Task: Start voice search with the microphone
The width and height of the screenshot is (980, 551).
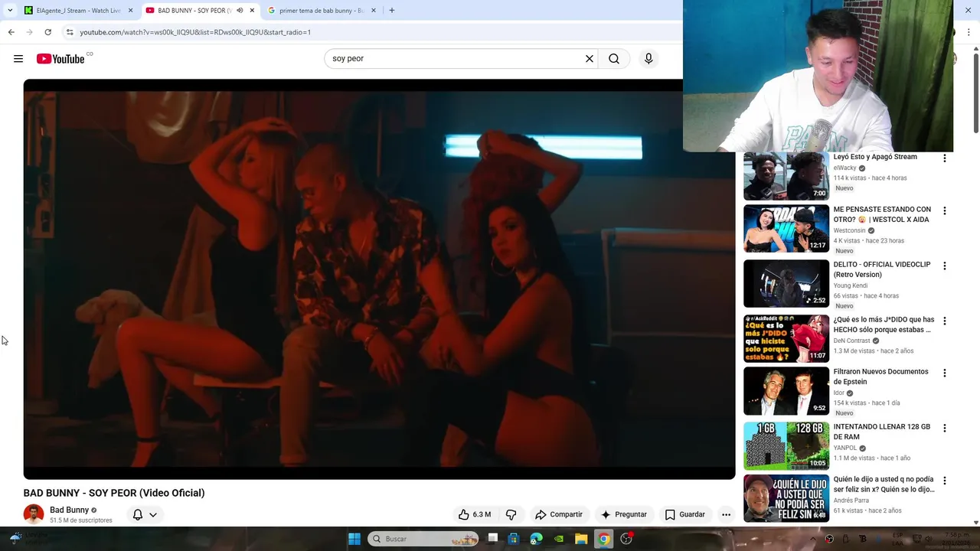Action: 648,59
